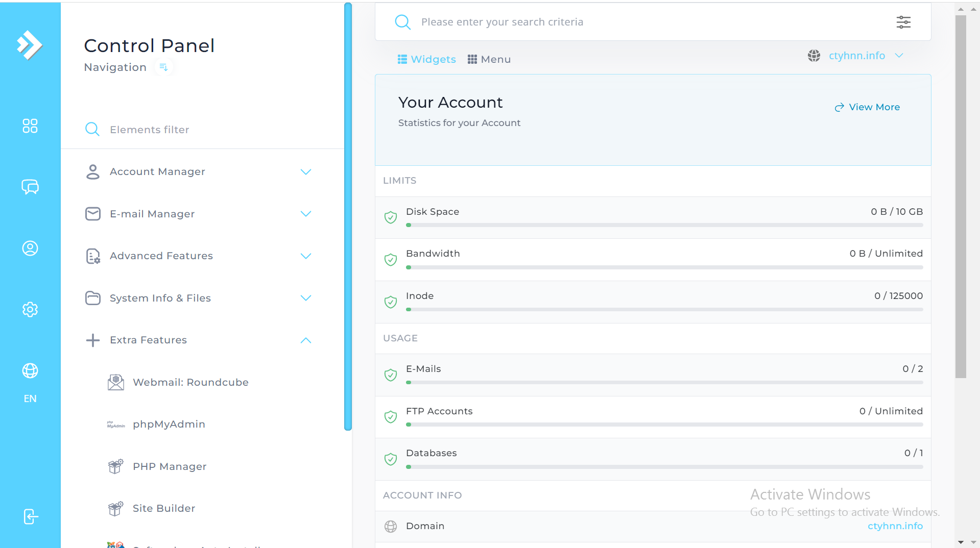Open the dashboard grid icon in sidebar
This screenshot has height=548, width=980.
[x=30, y=126]
